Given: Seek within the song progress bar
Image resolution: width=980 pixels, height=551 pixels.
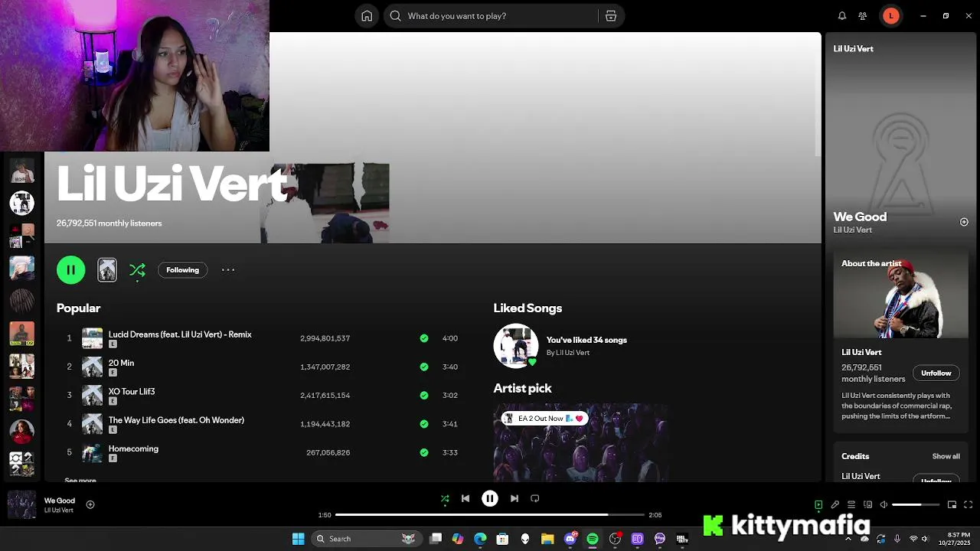Looking at the screenshot, I should tap(490, 515).
